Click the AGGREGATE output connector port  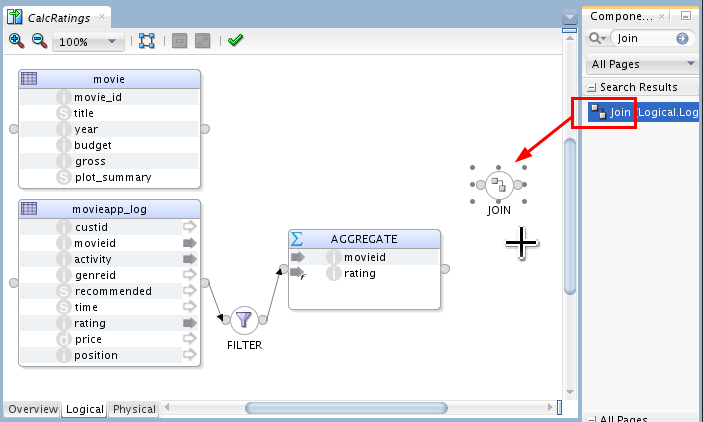pos(445,269)
